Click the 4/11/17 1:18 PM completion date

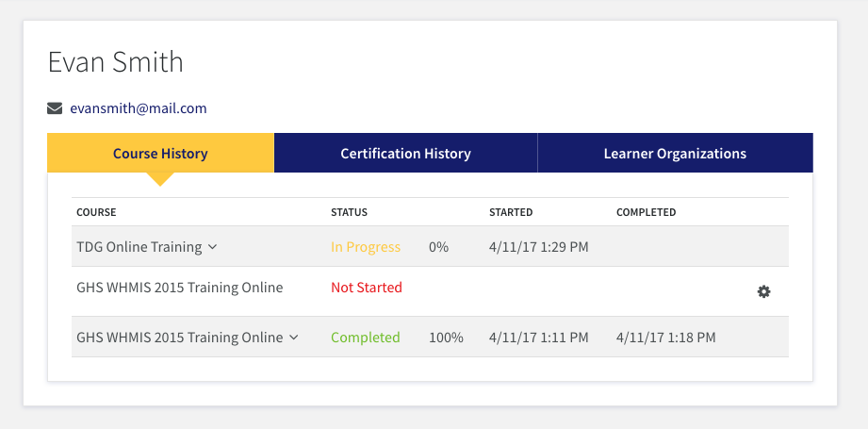point(666,338)
